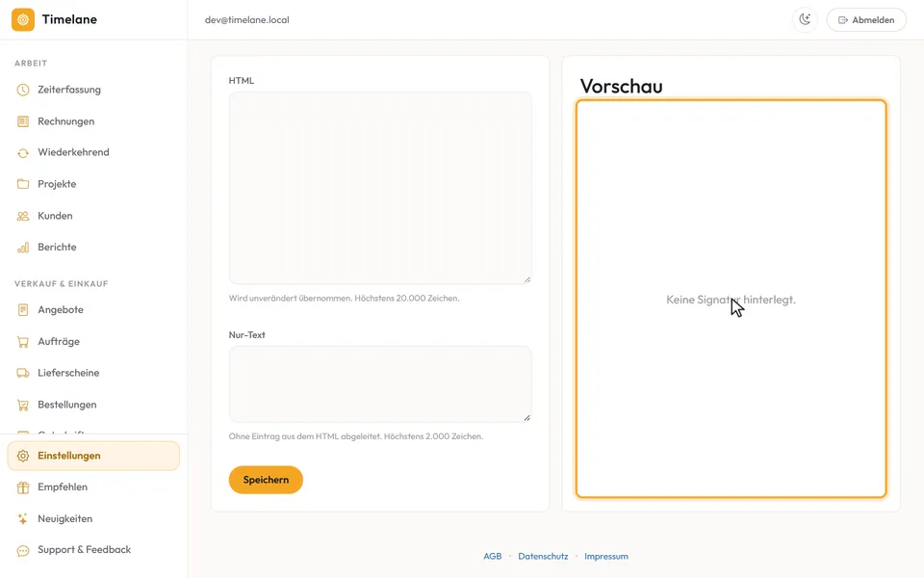Focus the HTML signature text area
The height and width of the screenshot is (578, 924).
380,188
